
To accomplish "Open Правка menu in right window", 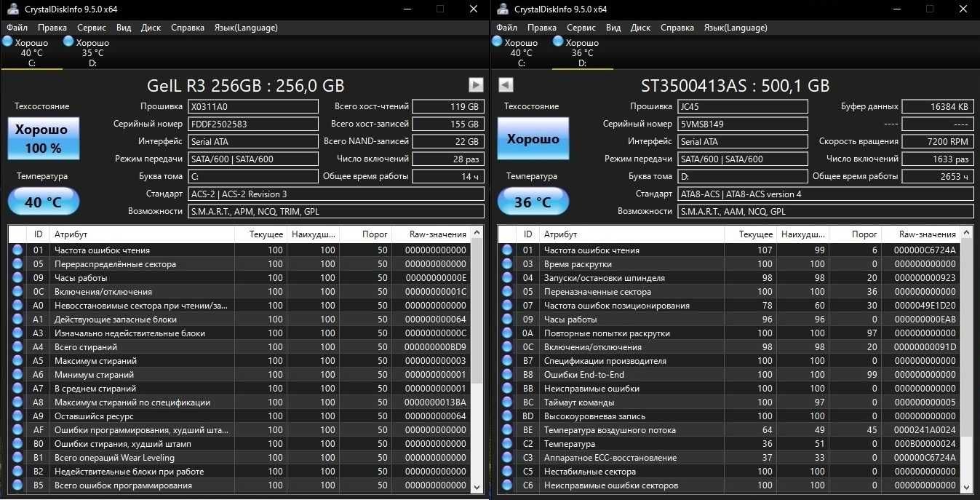I will click(542, 28).
